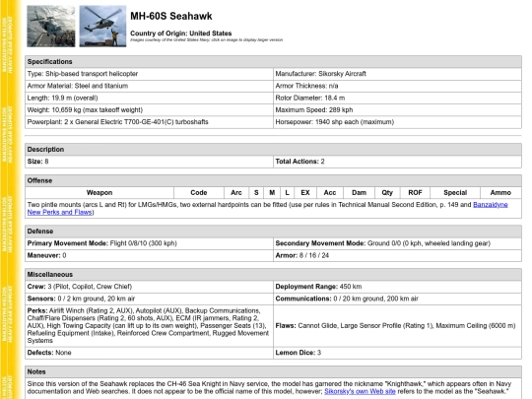
Task: Click the Arc column header
Action: 236,193
